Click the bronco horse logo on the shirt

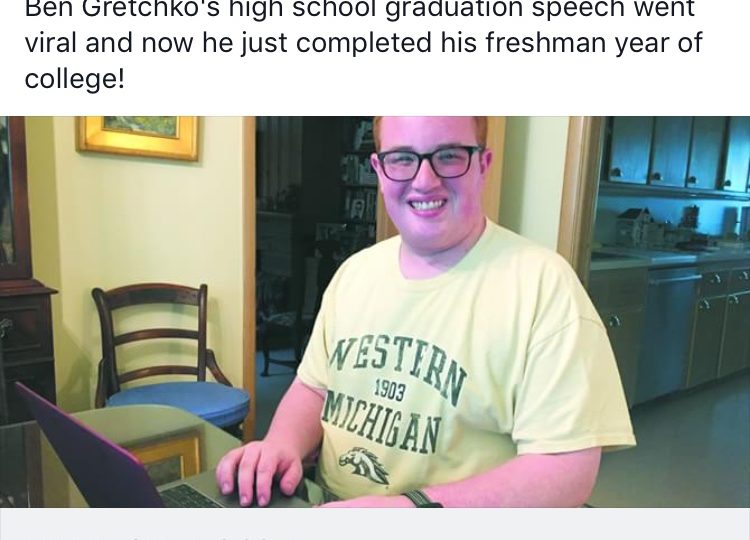point(364,465)
